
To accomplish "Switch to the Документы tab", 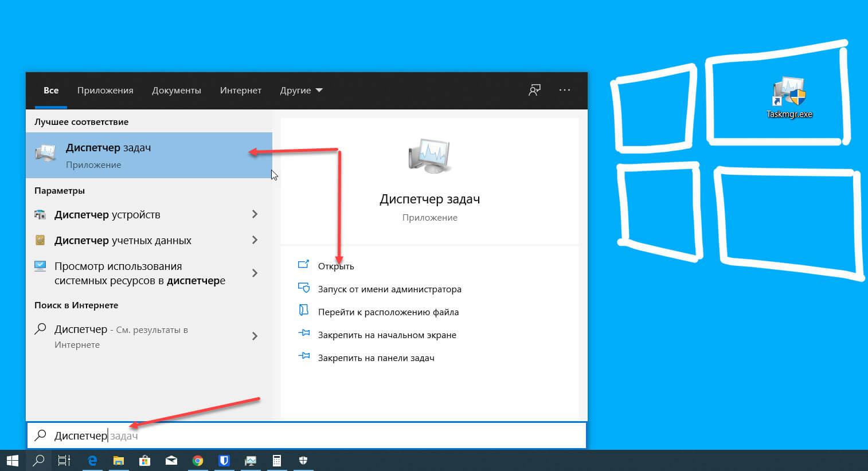I will pyautogui.click(x=176, y=90).
